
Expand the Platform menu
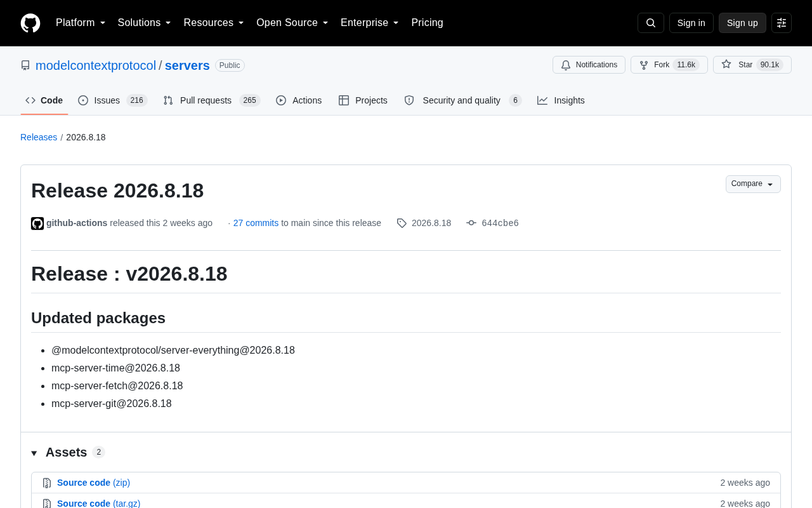click(81, 23)
